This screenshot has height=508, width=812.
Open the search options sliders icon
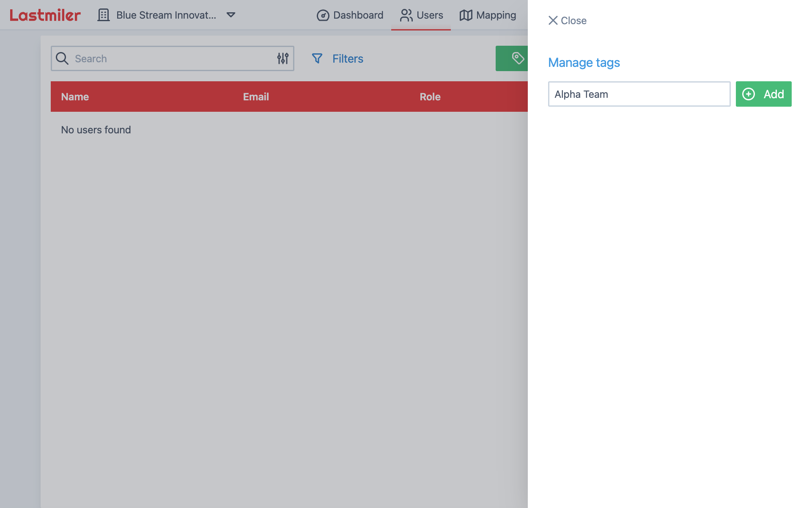[283, 58]
